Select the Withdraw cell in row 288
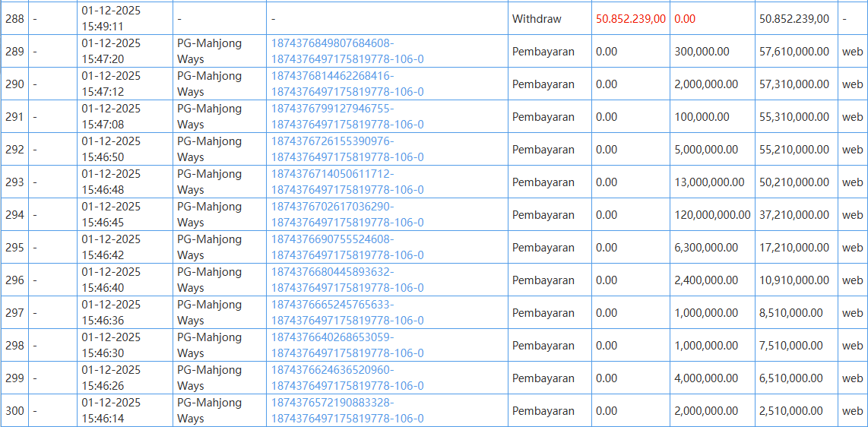This screenshot has width=868, height=427. [x=537, y=18]
